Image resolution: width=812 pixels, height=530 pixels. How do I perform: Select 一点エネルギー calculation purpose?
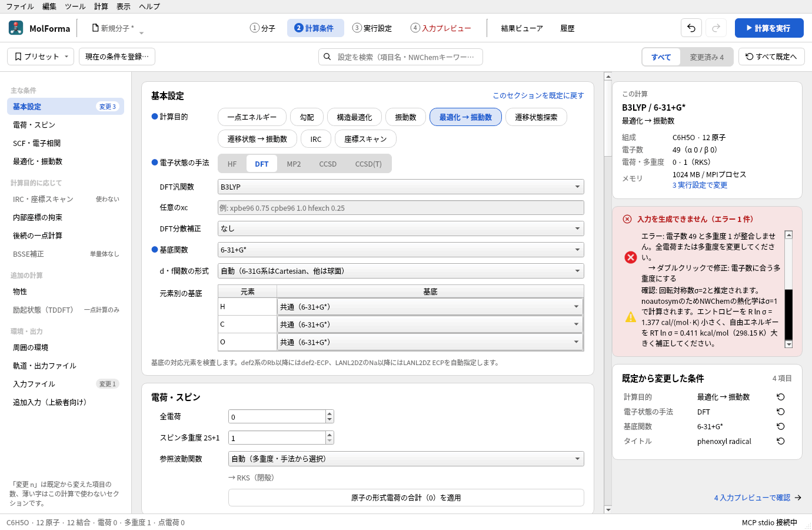pos(252,117)
